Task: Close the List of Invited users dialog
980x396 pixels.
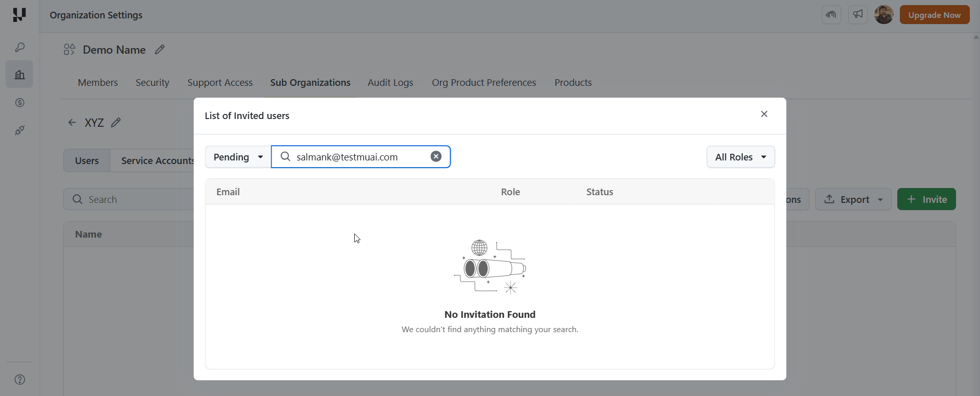Action: point(764,114)
